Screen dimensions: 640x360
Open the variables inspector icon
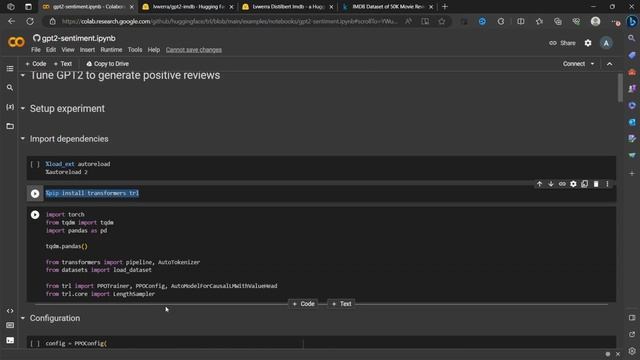coord(10,107)
